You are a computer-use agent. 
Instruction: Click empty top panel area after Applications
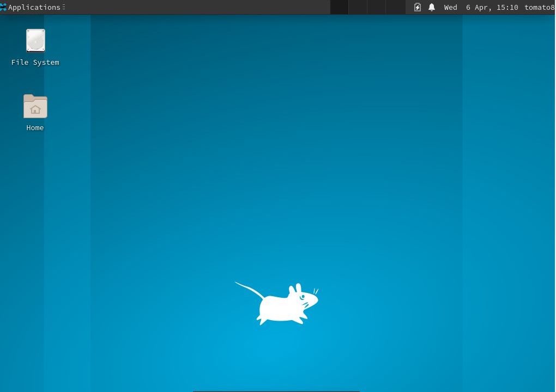click(x=196, y=7)
